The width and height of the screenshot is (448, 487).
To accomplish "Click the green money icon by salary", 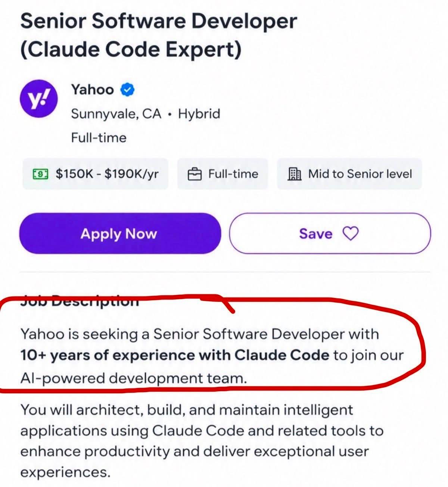I will pos(41,174).
